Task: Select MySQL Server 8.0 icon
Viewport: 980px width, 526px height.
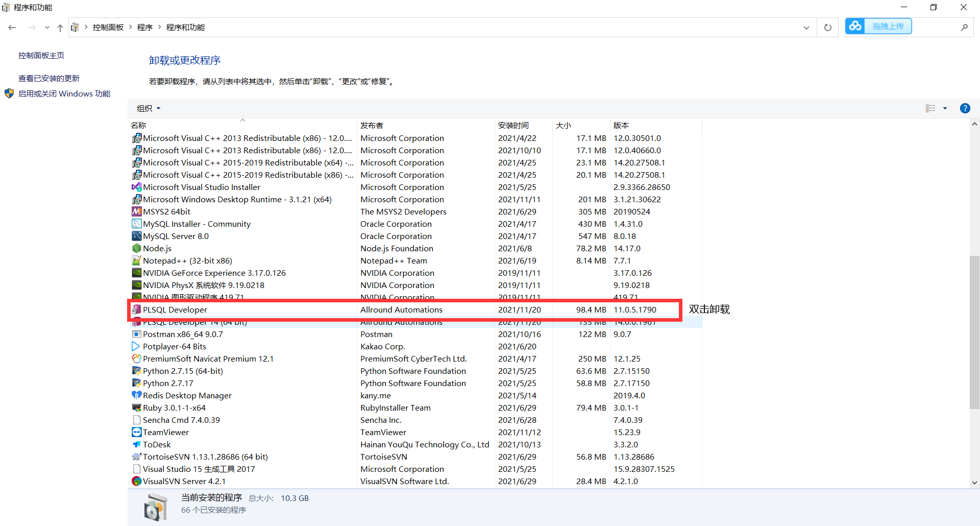Action: pyautogui.click(x=136, y=236)
